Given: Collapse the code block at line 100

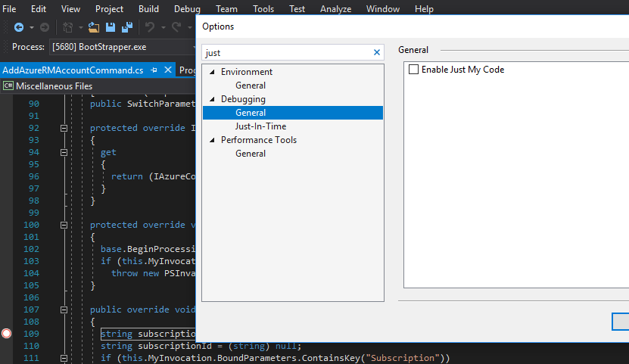Looking at the screenshot, I should (x=64, y=225).
